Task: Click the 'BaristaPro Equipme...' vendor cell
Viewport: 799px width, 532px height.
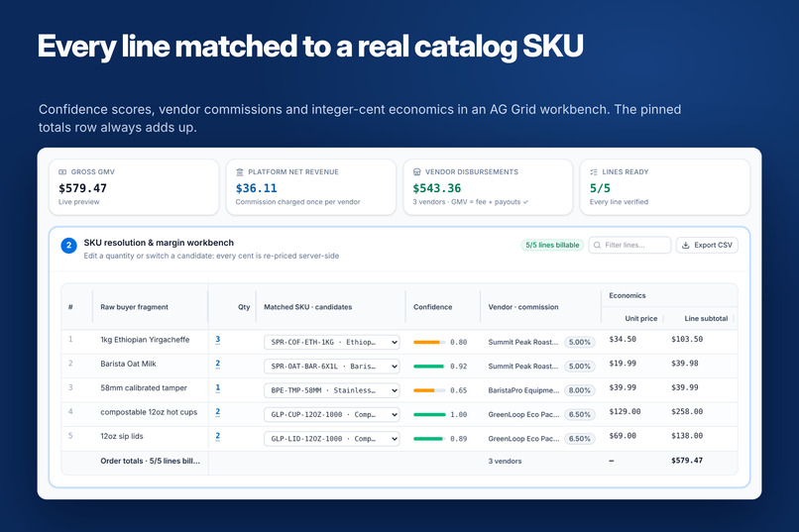Action: (x=523, y=390)
